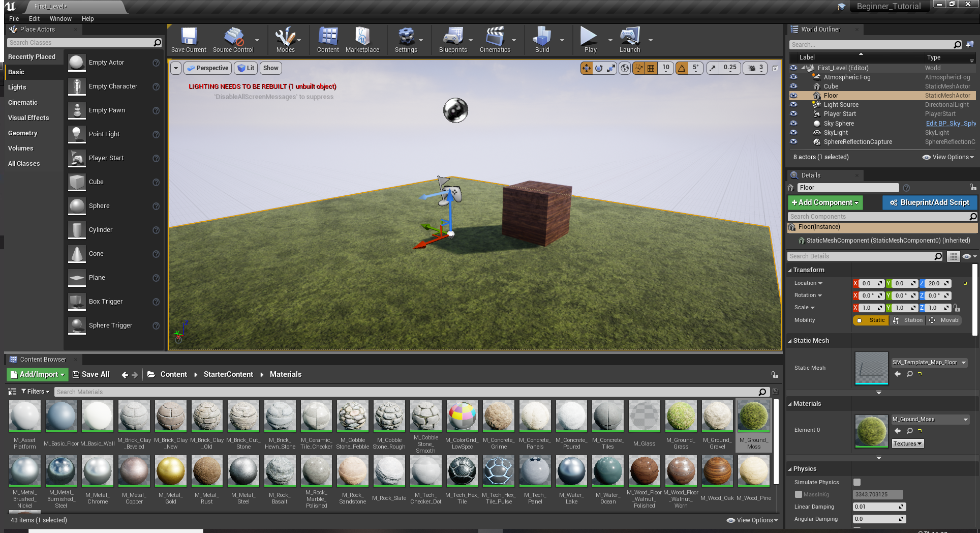980x533 pixels.
Task: Select the rotate gizmo mode icon
Action: 599,68
